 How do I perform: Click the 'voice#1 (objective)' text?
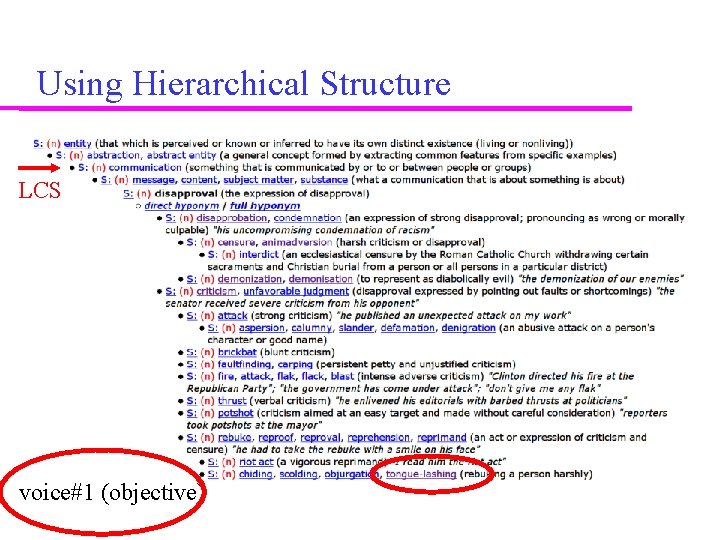[x=109, y=493]
